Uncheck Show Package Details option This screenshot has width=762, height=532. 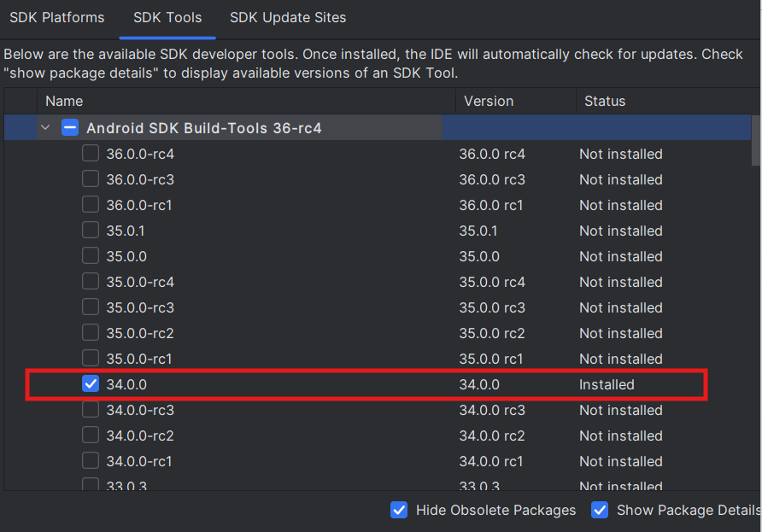pos(601,510)
